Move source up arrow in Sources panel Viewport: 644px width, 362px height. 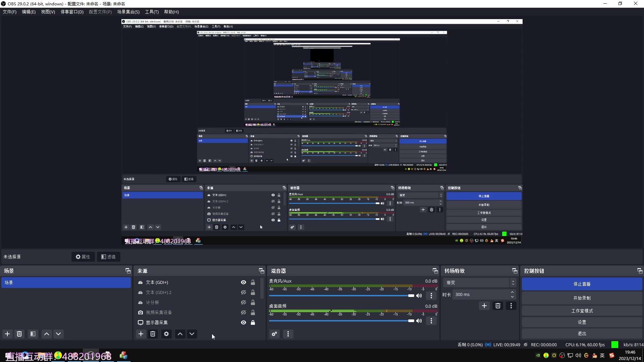tap(180, 334)
